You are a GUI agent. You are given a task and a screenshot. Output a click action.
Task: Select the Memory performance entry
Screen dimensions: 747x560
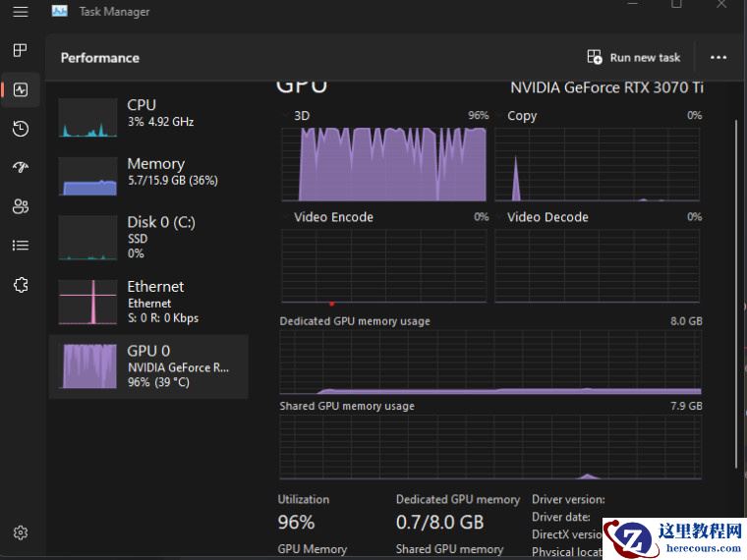tap(148, 176)
